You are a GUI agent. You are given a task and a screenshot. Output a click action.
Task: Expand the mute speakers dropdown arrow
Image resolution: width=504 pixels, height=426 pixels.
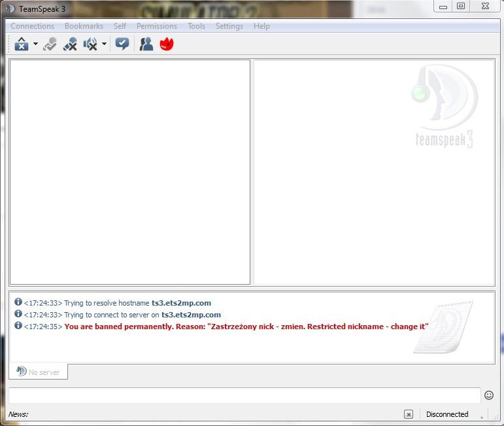104,44
